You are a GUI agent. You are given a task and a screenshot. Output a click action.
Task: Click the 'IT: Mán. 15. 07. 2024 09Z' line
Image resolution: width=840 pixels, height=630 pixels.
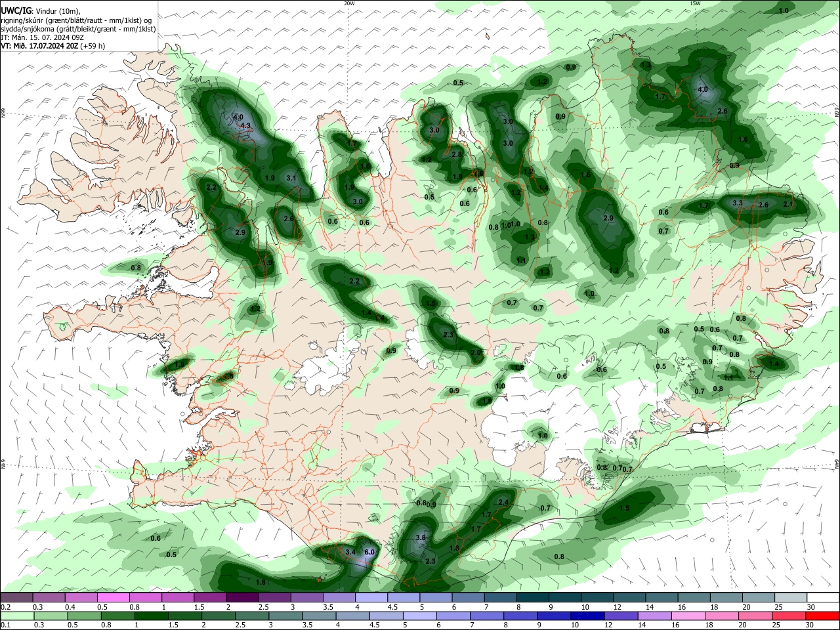42,37
